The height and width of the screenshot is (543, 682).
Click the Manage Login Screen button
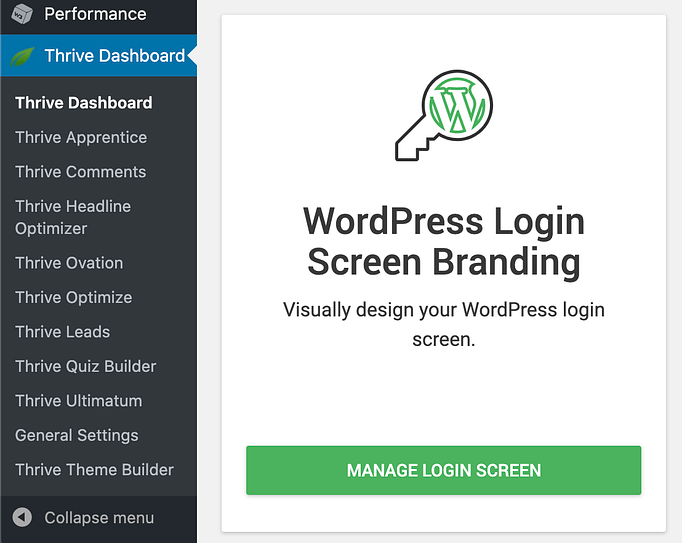pos(444,470)
